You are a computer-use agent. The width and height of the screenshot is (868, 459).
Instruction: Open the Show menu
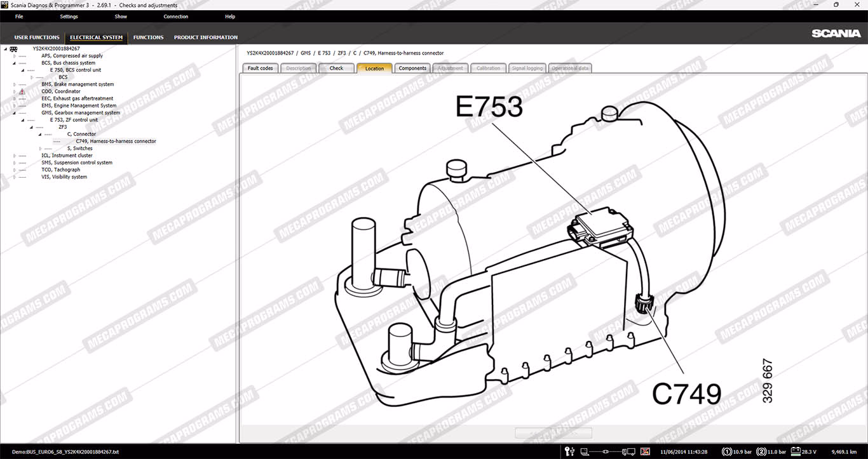click(121, 17)
